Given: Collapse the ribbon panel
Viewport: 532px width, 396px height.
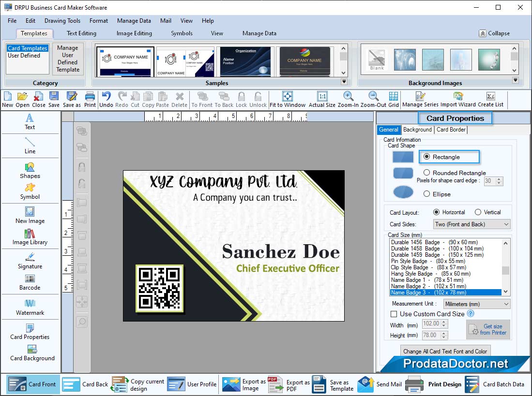Looking at the screenshot, I should click(x=494, y=33).
